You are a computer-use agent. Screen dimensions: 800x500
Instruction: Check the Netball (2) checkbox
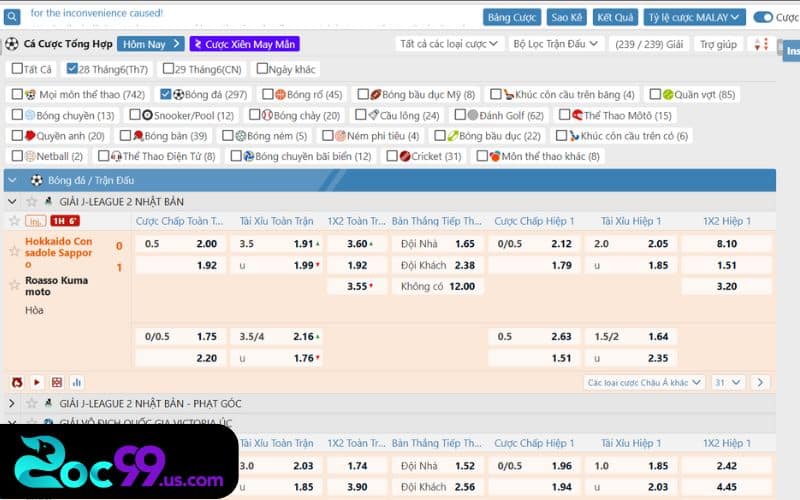click(17, 156)
